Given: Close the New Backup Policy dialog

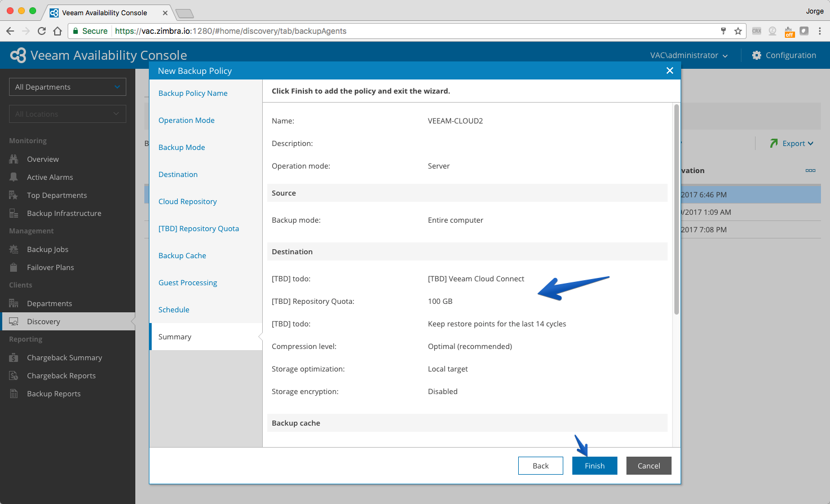Looking at the screenshot, I should pos(670,70).
